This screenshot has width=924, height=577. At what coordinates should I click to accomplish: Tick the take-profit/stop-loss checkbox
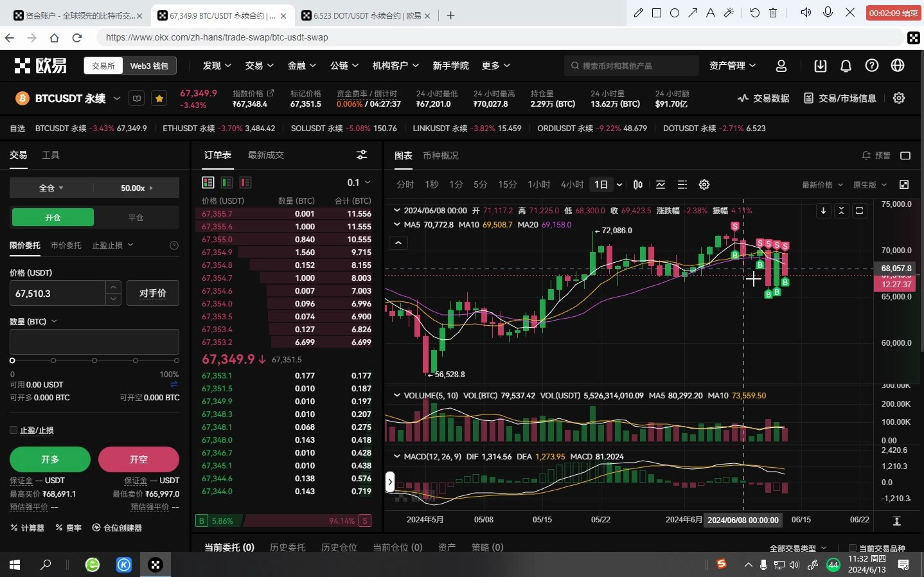click(x=13, y=430)
